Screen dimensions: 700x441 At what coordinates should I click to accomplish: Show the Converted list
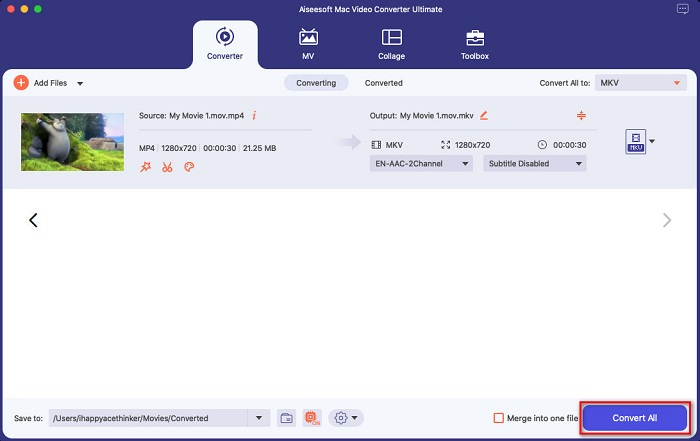pyautogui.click(x=383, y=83)
